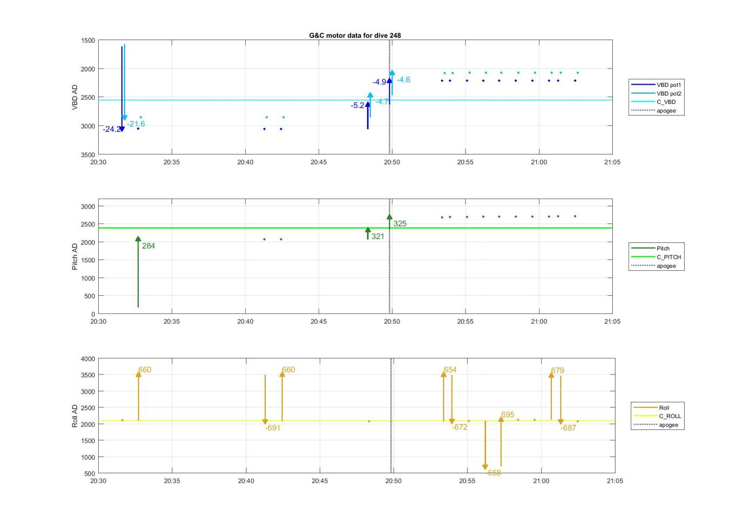Click the '325' pitch move annotation
Viewport: 756px width, 532px height.
[400, 223]
